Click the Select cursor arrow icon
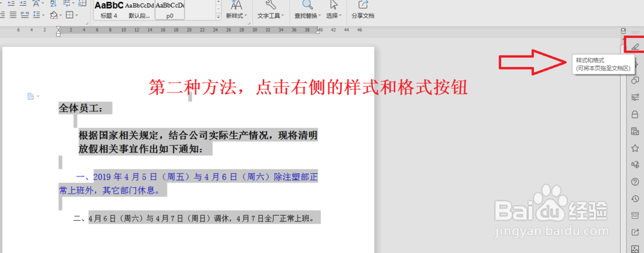The image size is (644, 253). [x=334, y=5]
